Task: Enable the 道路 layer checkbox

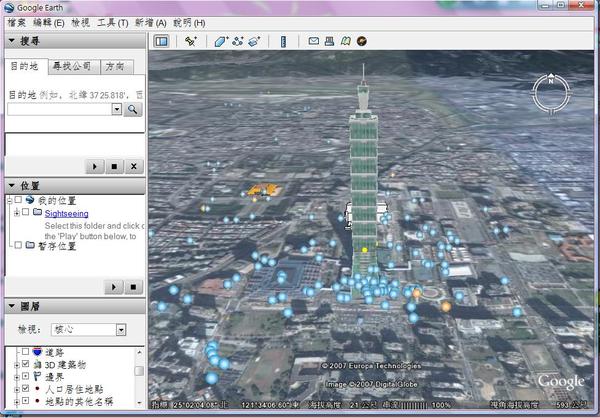Action: coord(25,351)
